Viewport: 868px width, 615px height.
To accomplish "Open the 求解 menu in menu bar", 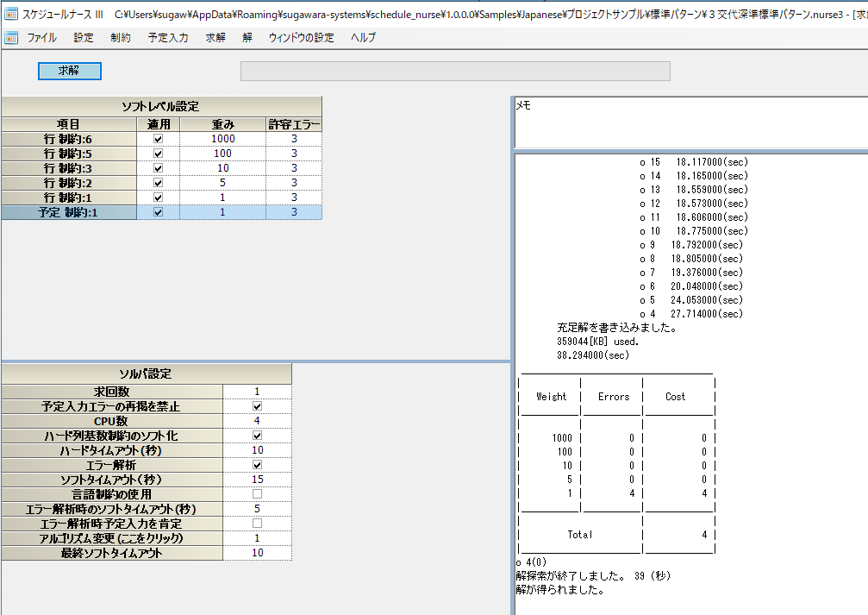I will pyautogui.click(x=215, y=38).
